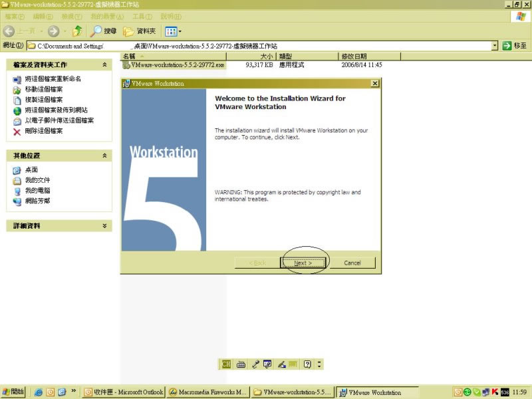This screenshot has height=399, width=532.
Task: Click the 開始 Start button
Action: [x=13, y=392]
